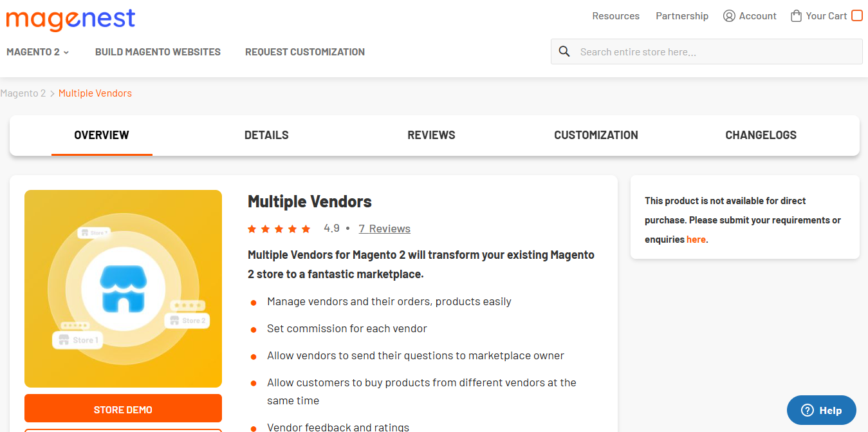Click the orange 'here' enquiry link
The image size is (868, 432).
(696, 239)
